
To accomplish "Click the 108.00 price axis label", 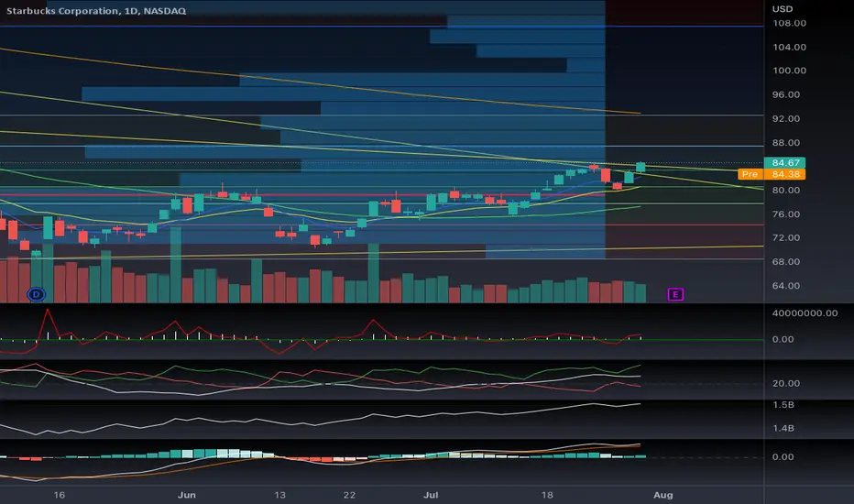I will [789, 24].
